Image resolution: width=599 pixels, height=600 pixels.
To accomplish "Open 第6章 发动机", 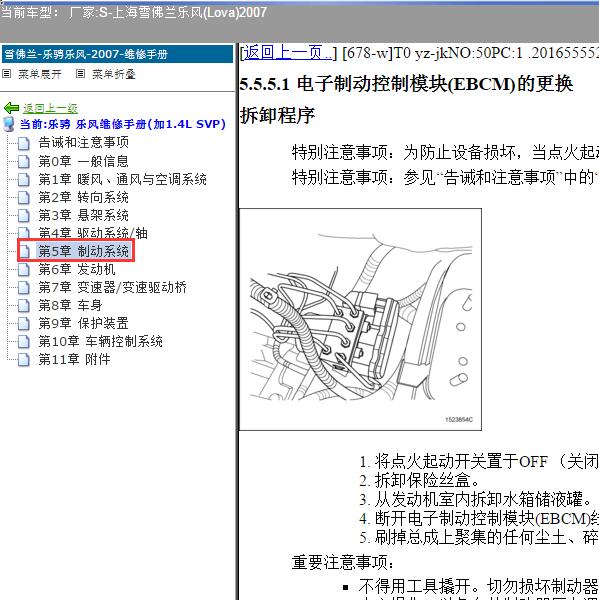I will 77,269.
